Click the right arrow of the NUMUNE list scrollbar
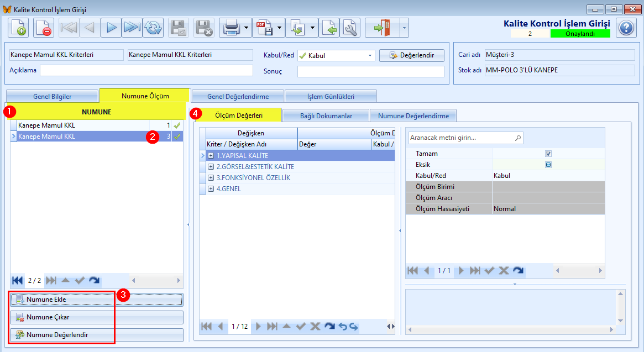The height and width of the screenshot is (352, 644). [179, 281]
